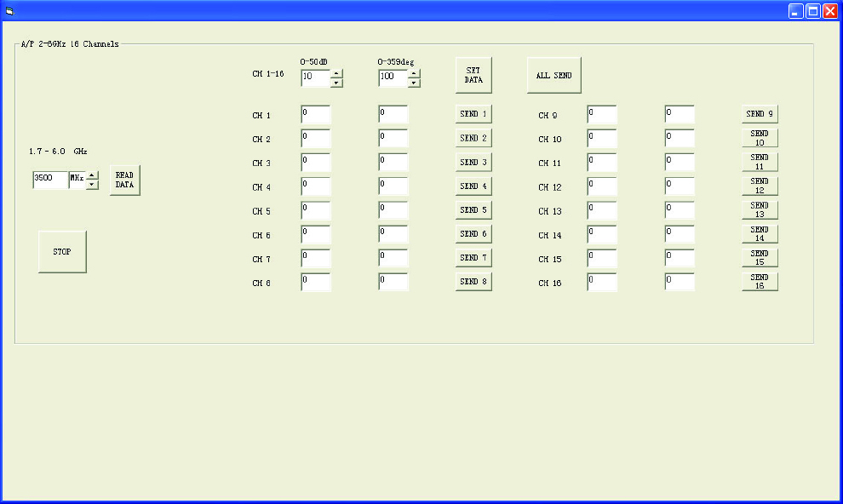Decrease the frequency MHz spinner value
843x504 pixels.
click(93, 185)
